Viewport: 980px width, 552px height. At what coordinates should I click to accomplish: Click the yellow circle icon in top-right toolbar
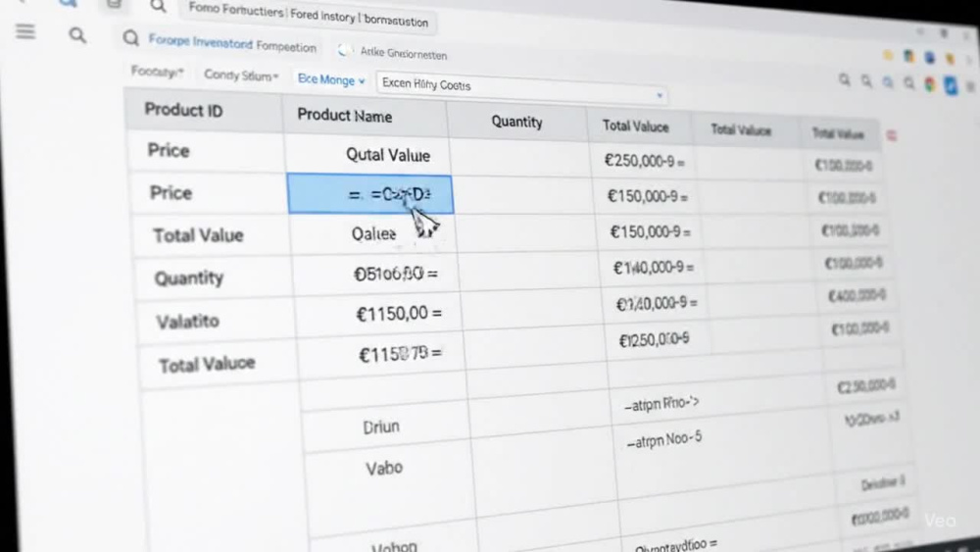(x=888, y=55)
